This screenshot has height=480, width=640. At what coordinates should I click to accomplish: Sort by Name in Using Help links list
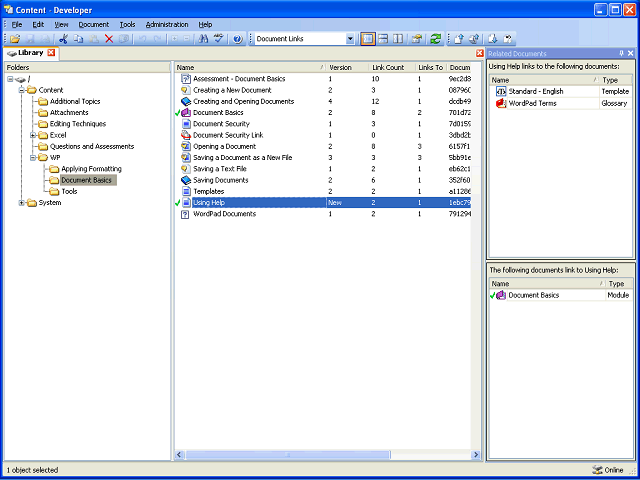tap(544, 80)
